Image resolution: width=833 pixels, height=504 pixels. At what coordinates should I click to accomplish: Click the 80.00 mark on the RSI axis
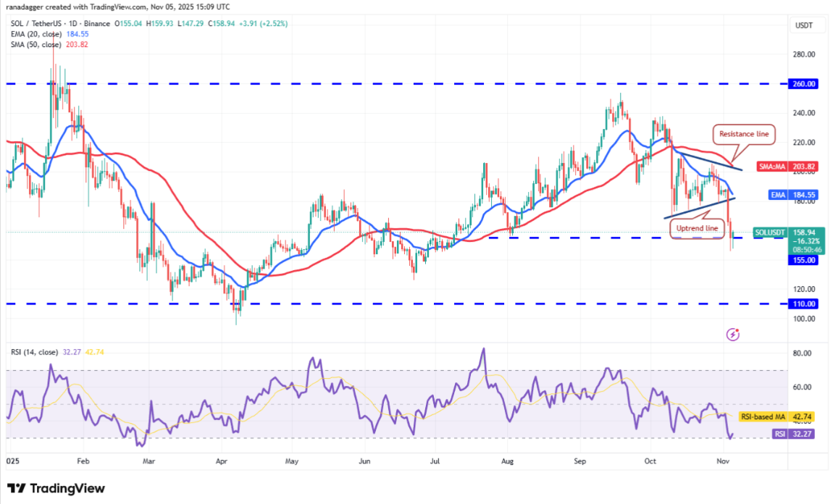pyautogui.click(x=802, y=353)
